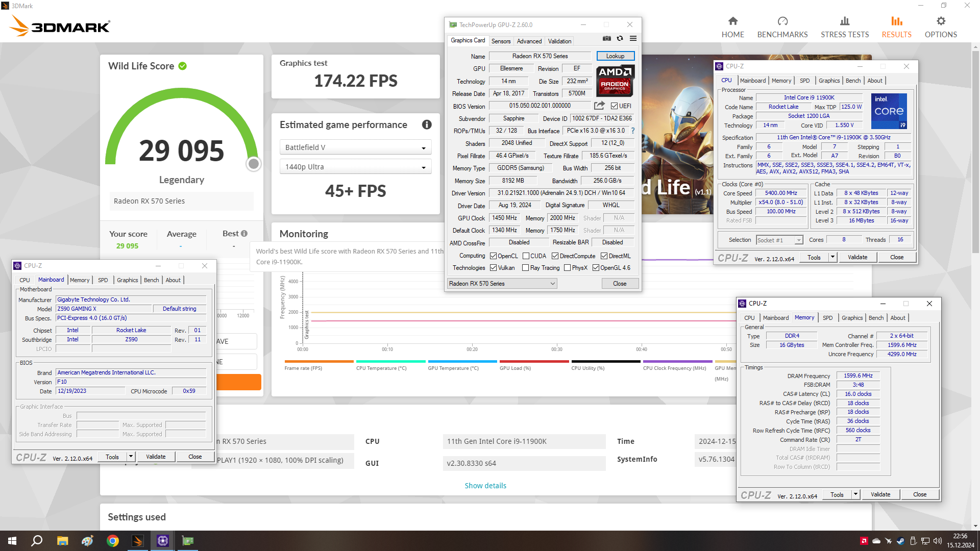Screen dimensions: 980x551
Task: Toggle the OpenCL checkbox
Action: click(x=493, y=256)
